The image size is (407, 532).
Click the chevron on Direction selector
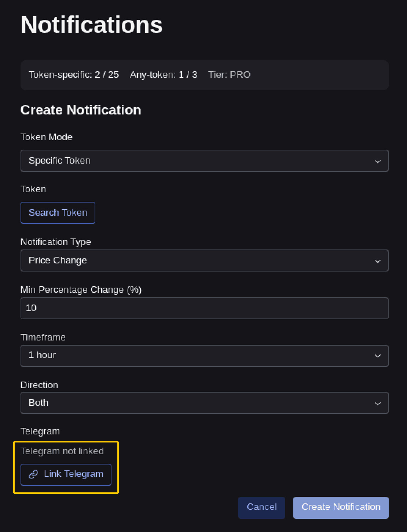(x=378, y=403)
